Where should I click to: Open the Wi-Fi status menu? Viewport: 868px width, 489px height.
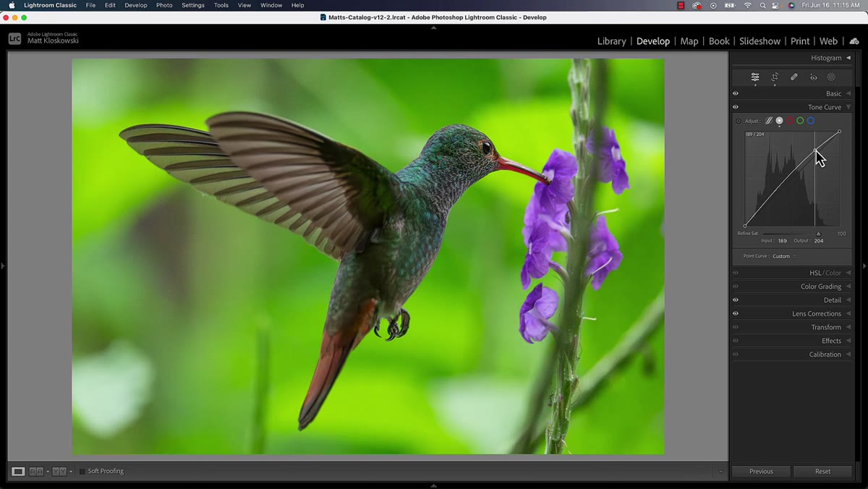click(748, 5)
